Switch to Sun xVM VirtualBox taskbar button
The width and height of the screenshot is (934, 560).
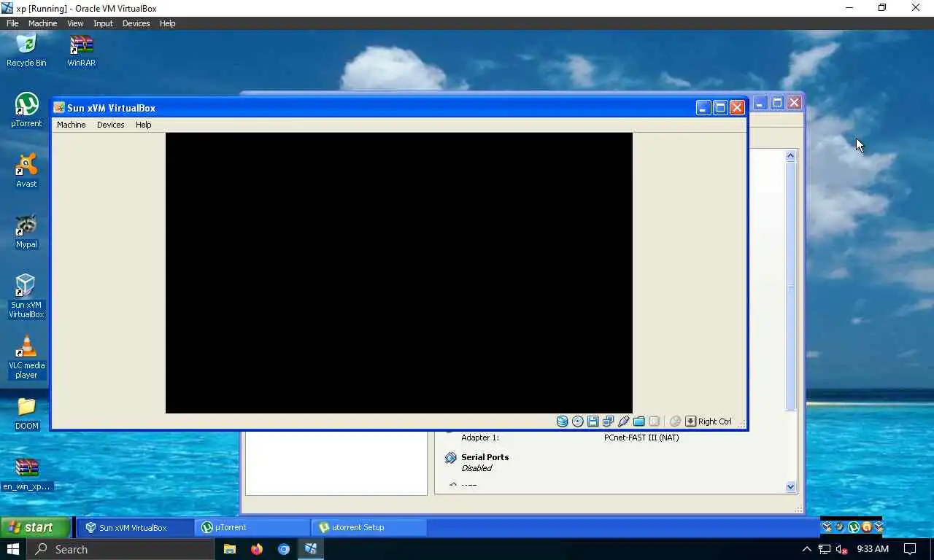point(134,527)
